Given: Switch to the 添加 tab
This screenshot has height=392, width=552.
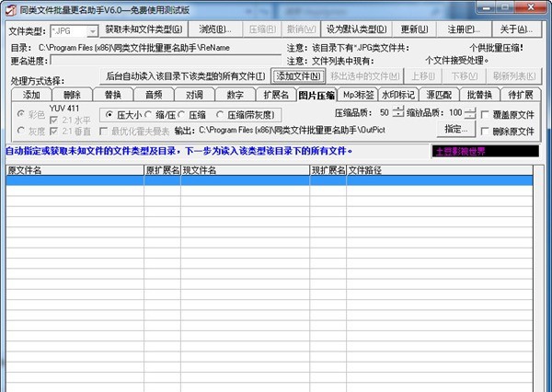Looking at the screenshot, I should [x=31, y=95].
